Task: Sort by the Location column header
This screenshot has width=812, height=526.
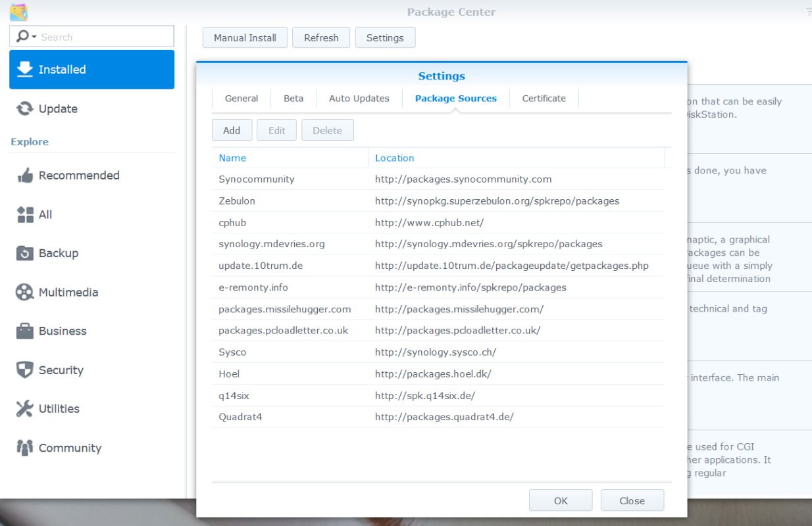Action: click(517, 158)
